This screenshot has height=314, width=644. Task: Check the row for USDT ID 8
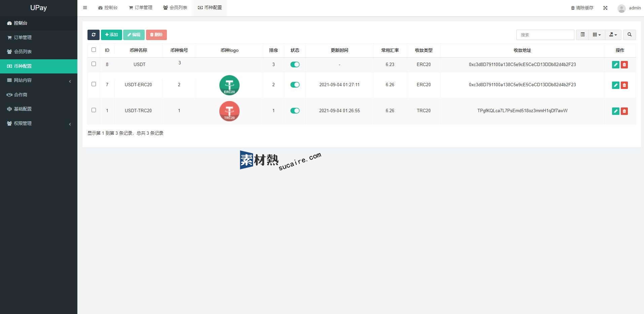(x=94, y=64)
